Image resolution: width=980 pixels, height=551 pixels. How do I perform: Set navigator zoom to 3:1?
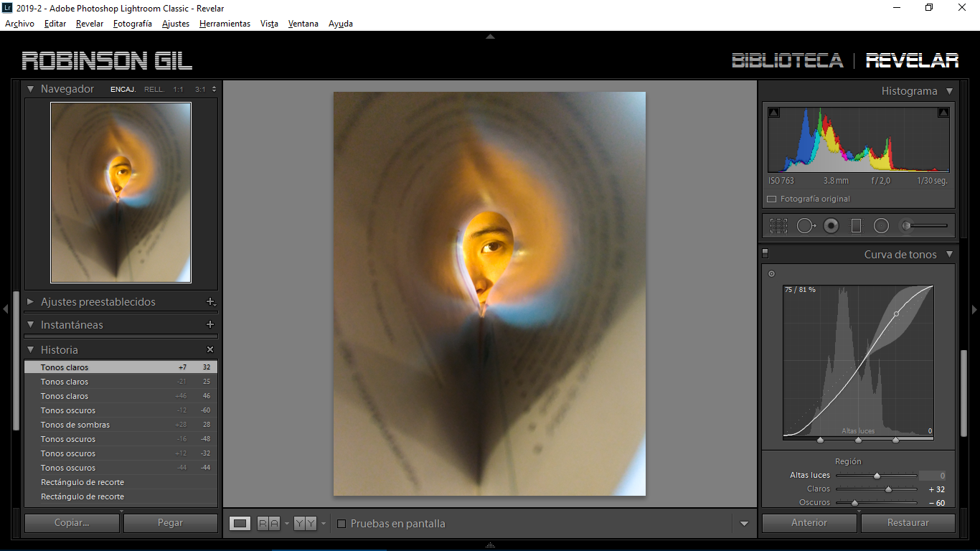pyautogui.click(x=199, y=90)
